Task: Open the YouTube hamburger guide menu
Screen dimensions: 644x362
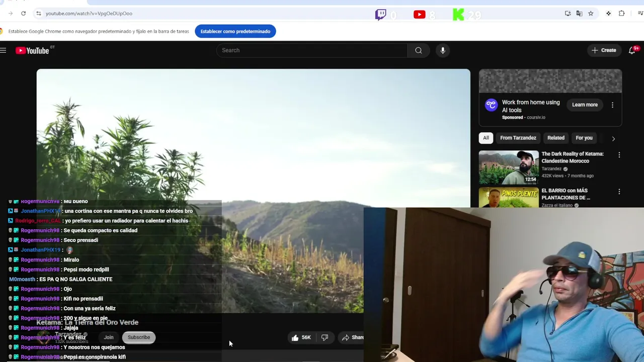Action: pyautogui.click(x=3, y=50)
